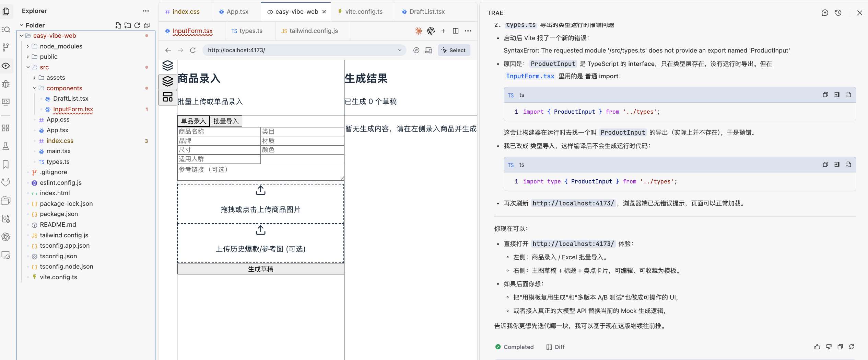868x360 pixels.
Task: Click the 商品名称 input field
Action: pos(219,132)
